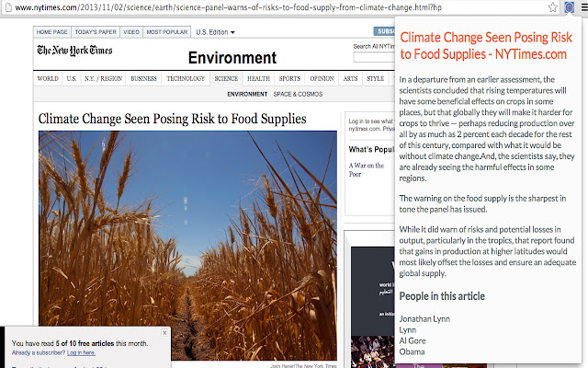Click article headline about Food Supplies
The width and height of the screenshot is (588, 368).
point(172,119)
